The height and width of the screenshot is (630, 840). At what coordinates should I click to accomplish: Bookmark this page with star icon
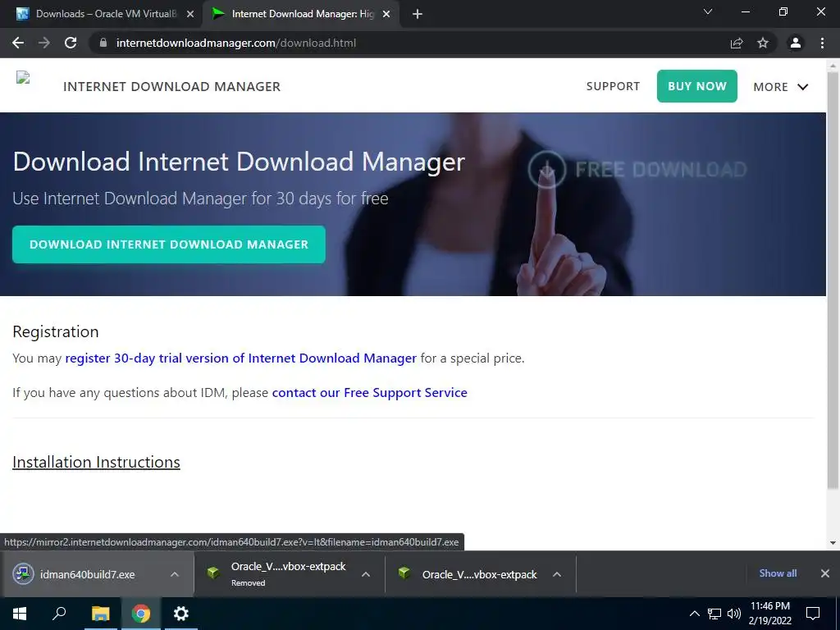pos(763,43)
